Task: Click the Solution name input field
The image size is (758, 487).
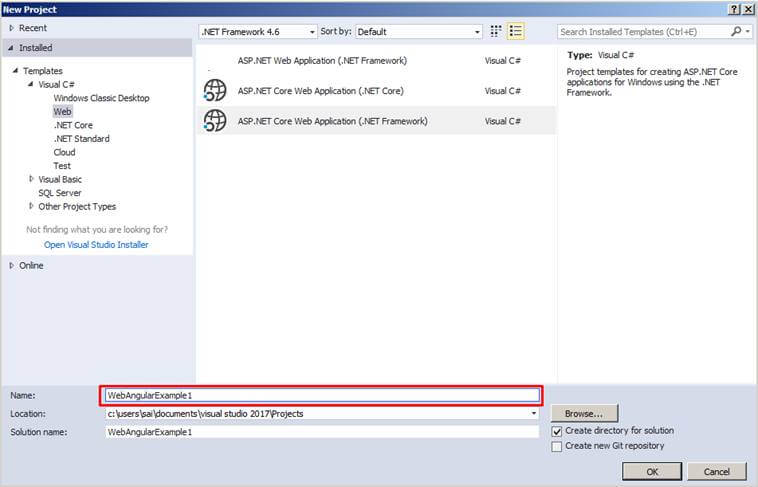Action: pyautogui.click(x=322, y=432)
